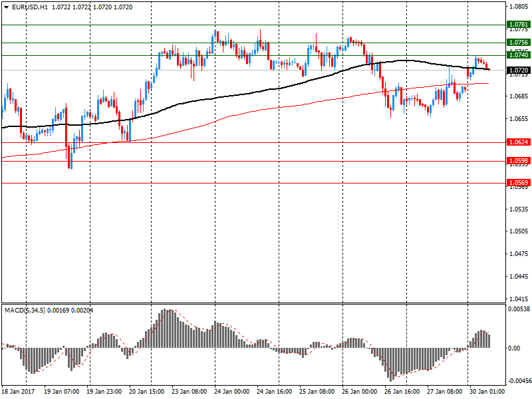Click the 26 Jan 16:00 time axis label
The width and height of the screenshot is (532, 399).
coord(402,392)
